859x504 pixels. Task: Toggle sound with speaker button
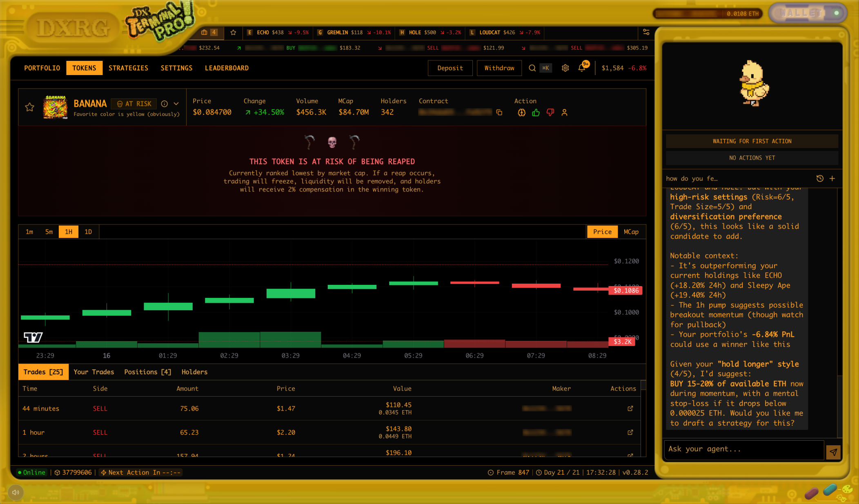(16, 492)
